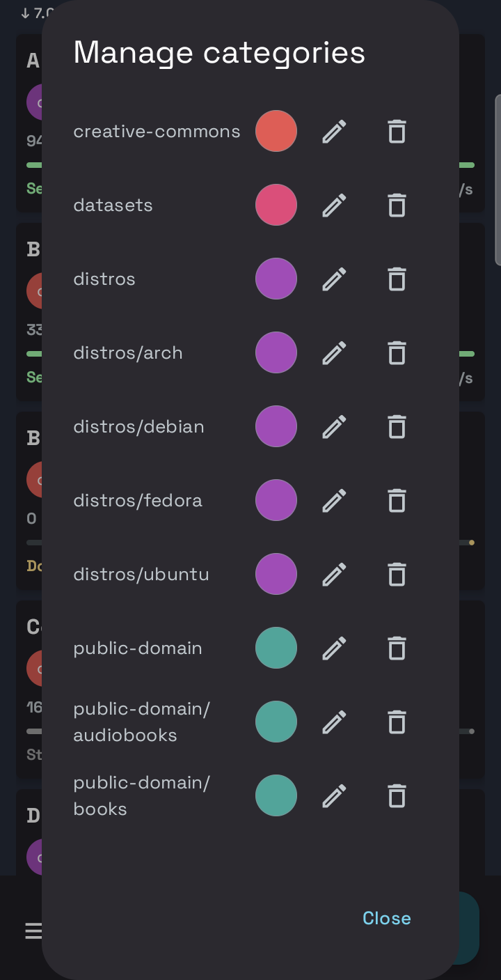The height and width of the screenshot is (980, 501).
Task: Select the public-domain/audiobooks color swatch
Action: (276, 722)
